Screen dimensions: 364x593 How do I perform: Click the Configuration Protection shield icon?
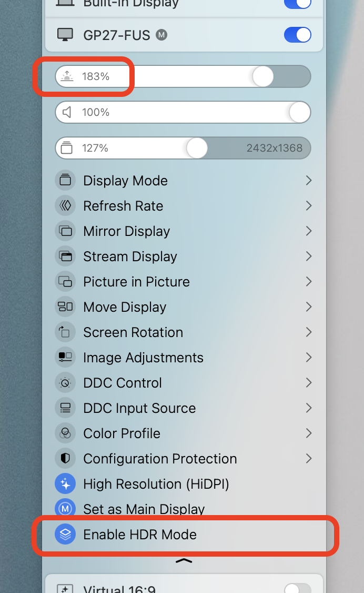pos(65,459)
